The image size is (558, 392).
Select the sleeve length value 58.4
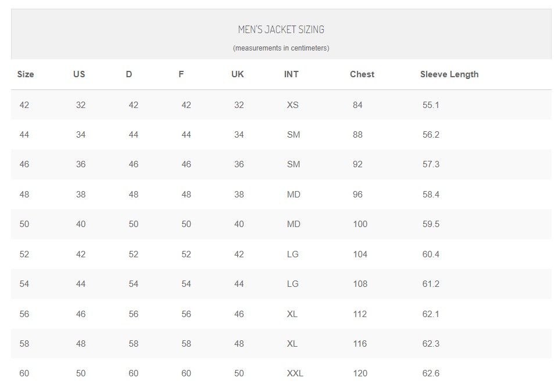click(x=431, y=195)
